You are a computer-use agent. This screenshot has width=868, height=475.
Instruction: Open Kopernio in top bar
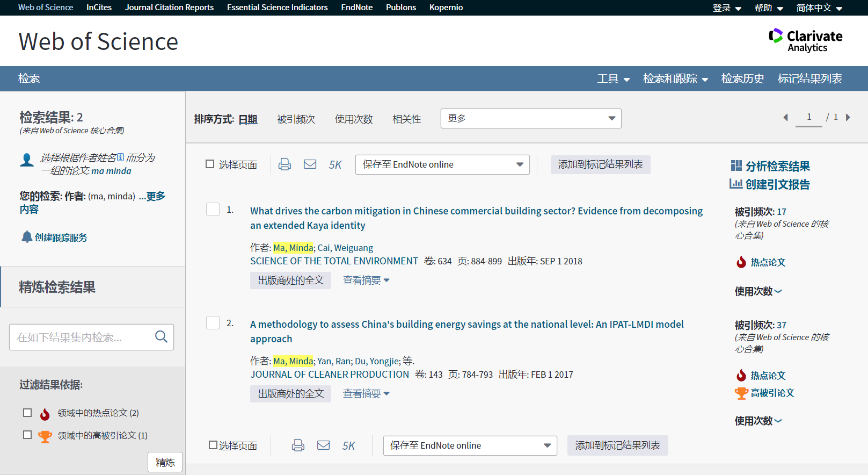(446, 8)
